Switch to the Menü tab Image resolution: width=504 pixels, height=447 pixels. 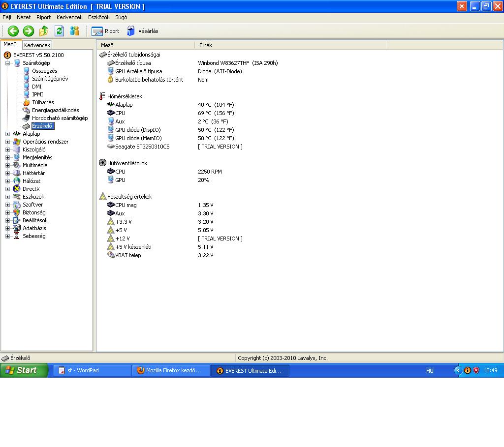tap(10, 44)
